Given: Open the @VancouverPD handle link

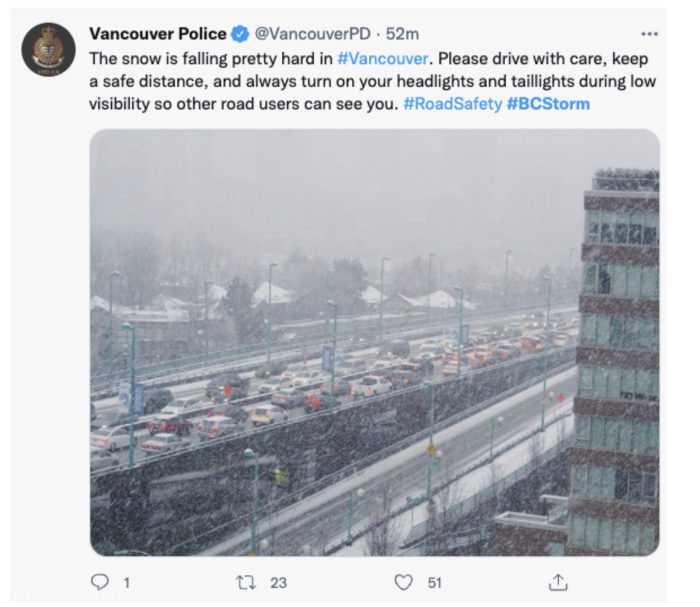Looking at the screenshot, I should pyautogui.click(x=312, y=34).
